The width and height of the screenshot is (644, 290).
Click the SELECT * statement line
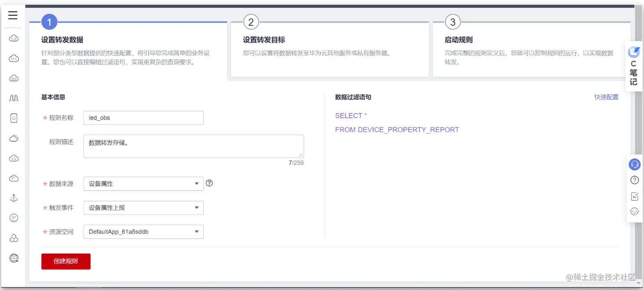tap(351, 116)
